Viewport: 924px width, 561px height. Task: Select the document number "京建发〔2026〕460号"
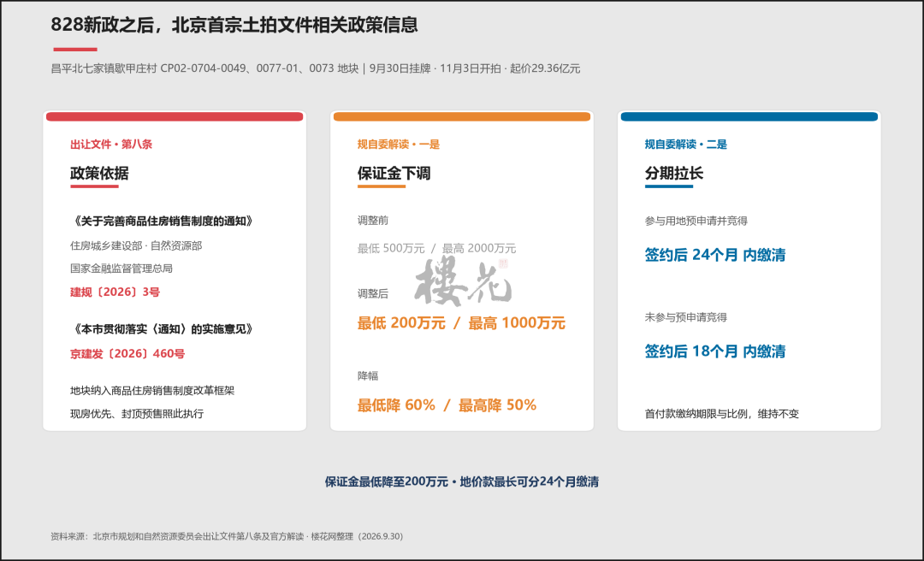click(x=127, y=353)
